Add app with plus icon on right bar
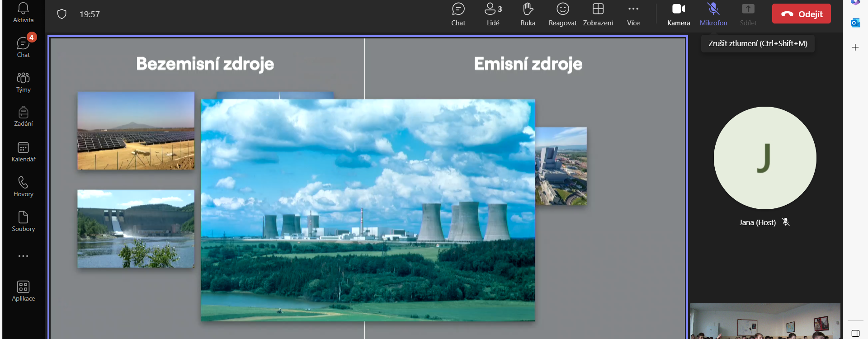This screenshot has width=868, height=339. pyautogui.click(x=855, y=47)
